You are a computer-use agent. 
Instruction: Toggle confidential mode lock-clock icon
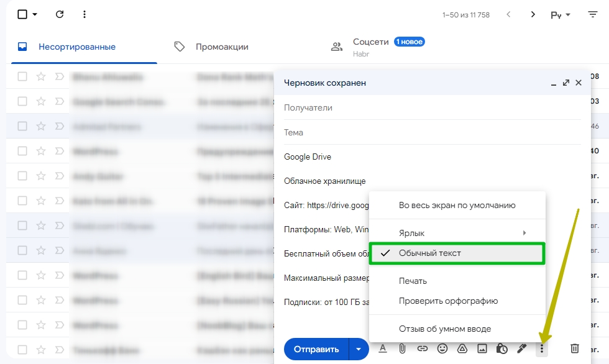502,348
